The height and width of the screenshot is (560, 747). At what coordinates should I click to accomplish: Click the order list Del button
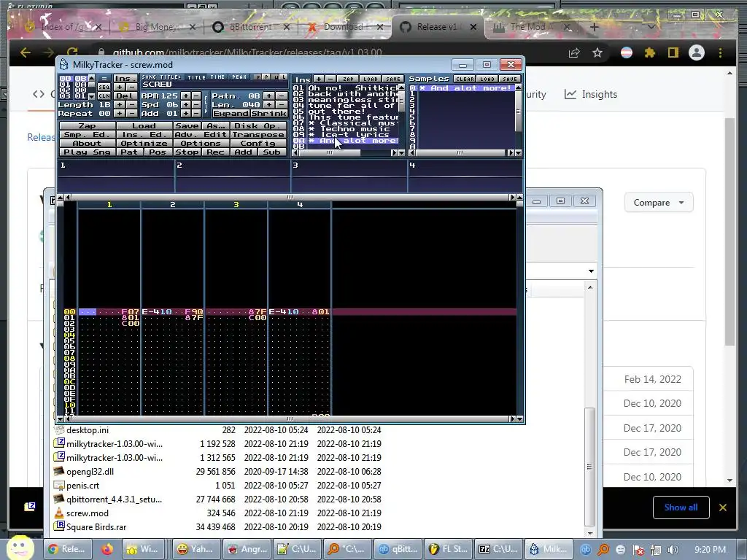125,96
